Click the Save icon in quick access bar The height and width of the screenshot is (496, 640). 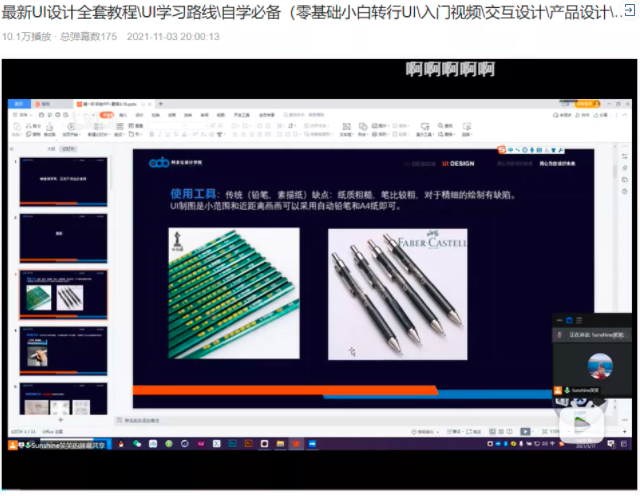click(41, 115)
